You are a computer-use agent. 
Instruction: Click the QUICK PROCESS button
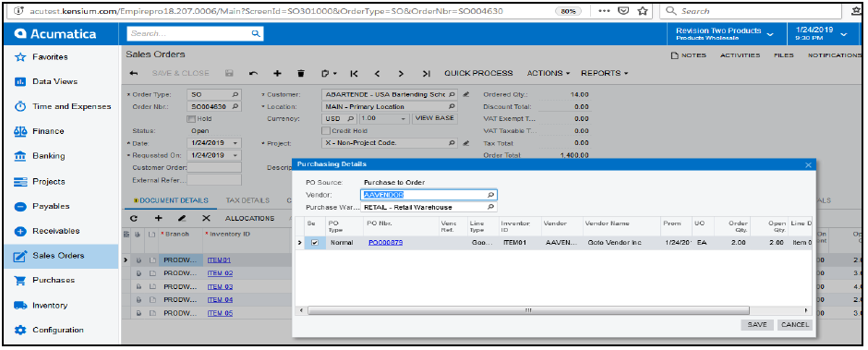coord(479,73)
